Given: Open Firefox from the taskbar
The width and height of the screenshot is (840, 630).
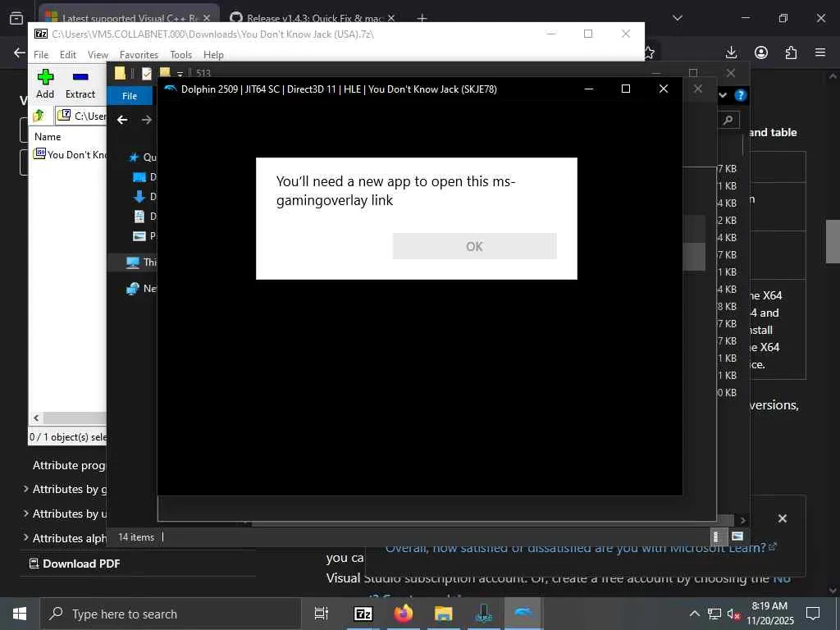Looking at the screenshot, I should point(403,614).
